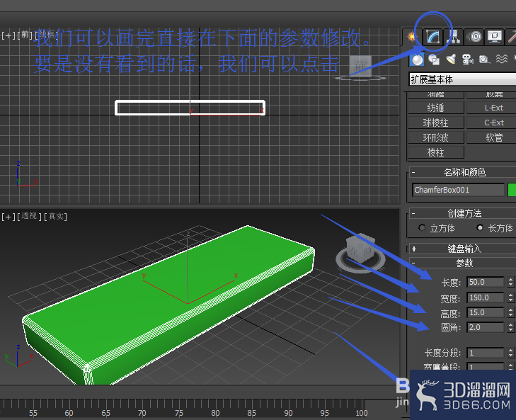Click the 长度分段 spinner arrows
Image resolution: width=516 pixels, height=420 pixels.
tap(510, 353)
